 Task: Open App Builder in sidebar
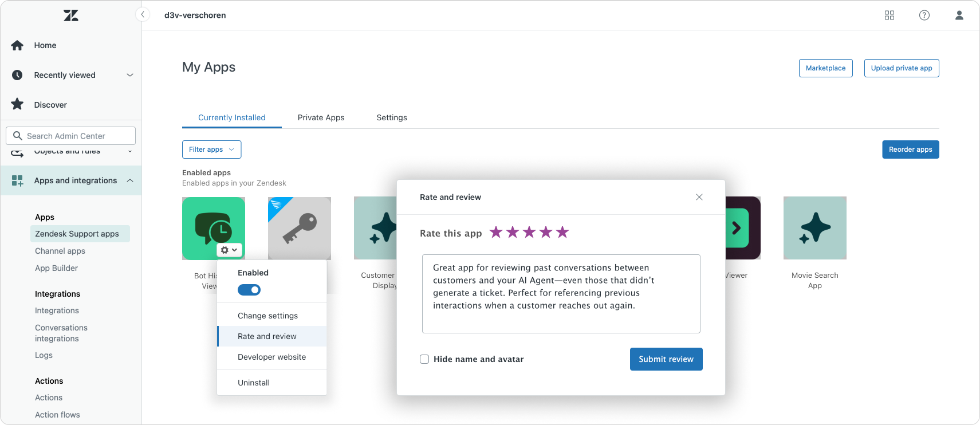tap(56, 268)
